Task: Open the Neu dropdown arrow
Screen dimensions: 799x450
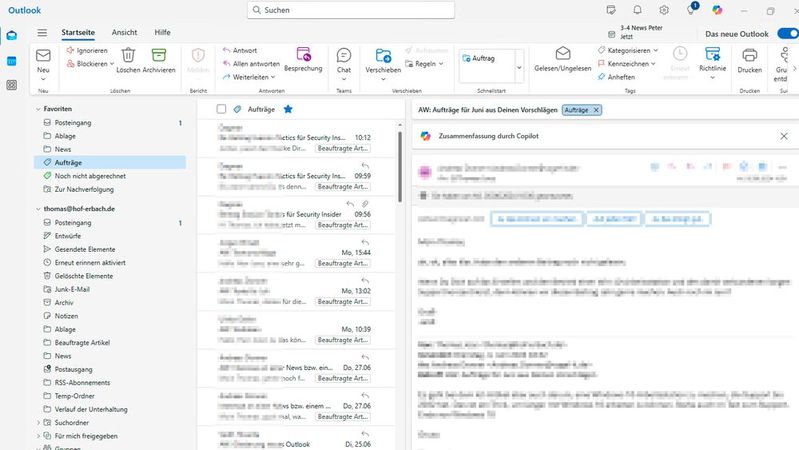Action: [43, 79]
